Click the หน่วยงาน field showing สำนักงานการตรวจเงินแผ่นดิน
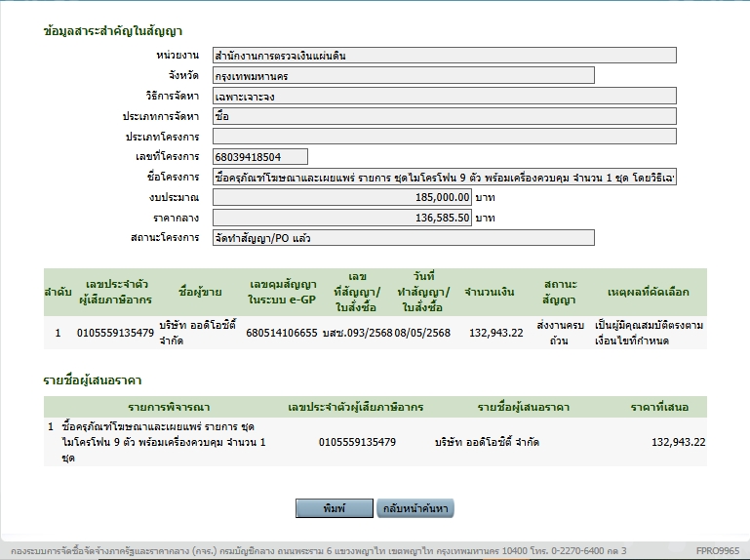 point(444,56)
